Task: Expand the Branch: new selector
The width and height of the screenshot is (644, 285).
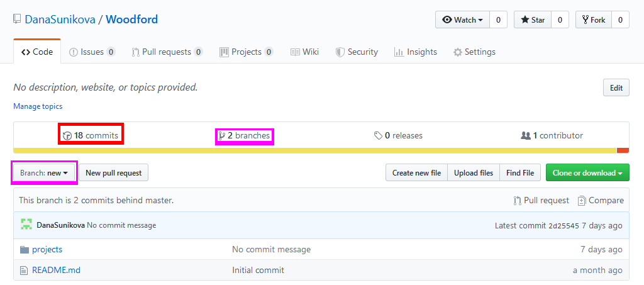Action: click(43, 173)
